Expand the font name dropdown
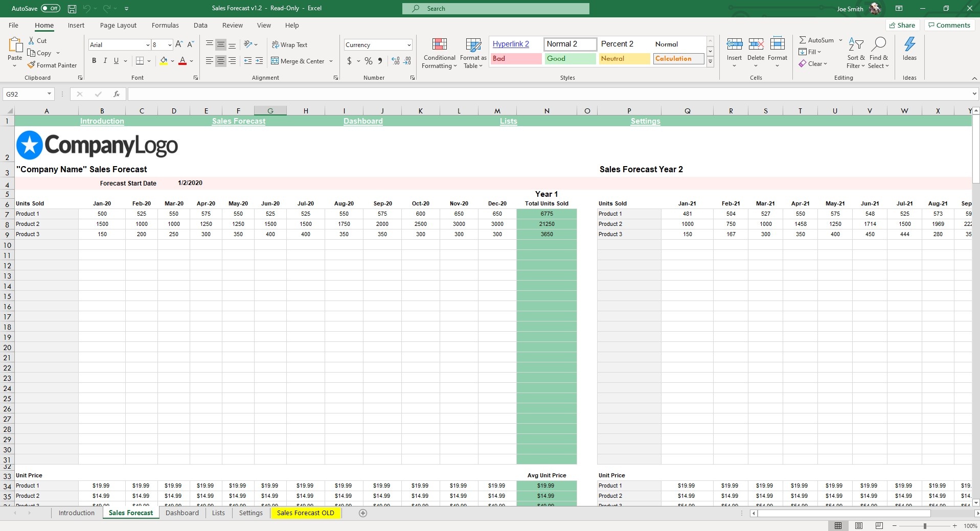This screenshot has height=531, width=980. point(148,45)
